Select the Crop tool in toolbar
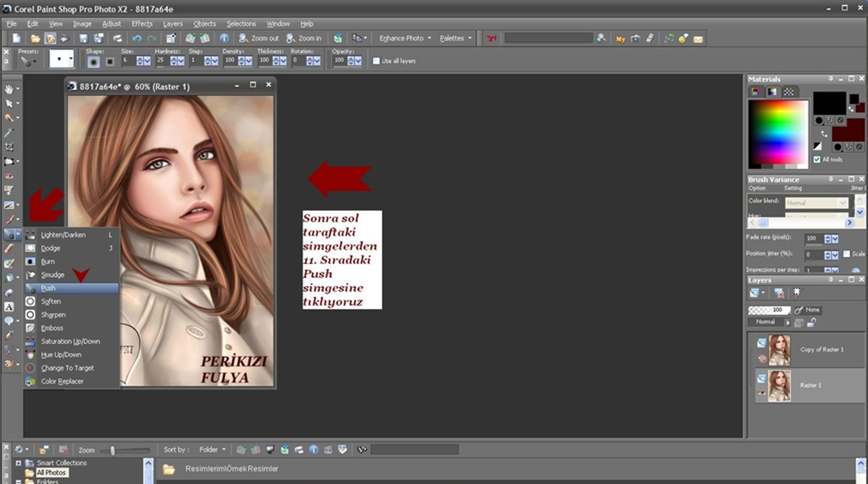The image size is (868, 484). (x=9, y=147)
